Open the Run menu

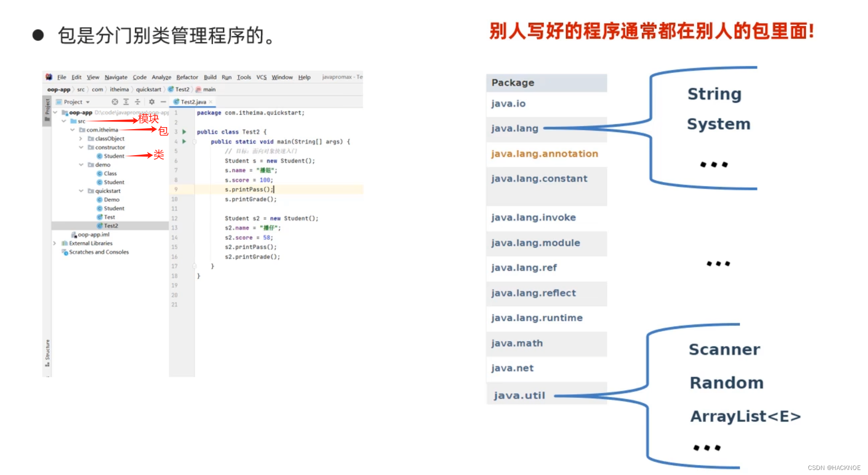pos(227,78)
